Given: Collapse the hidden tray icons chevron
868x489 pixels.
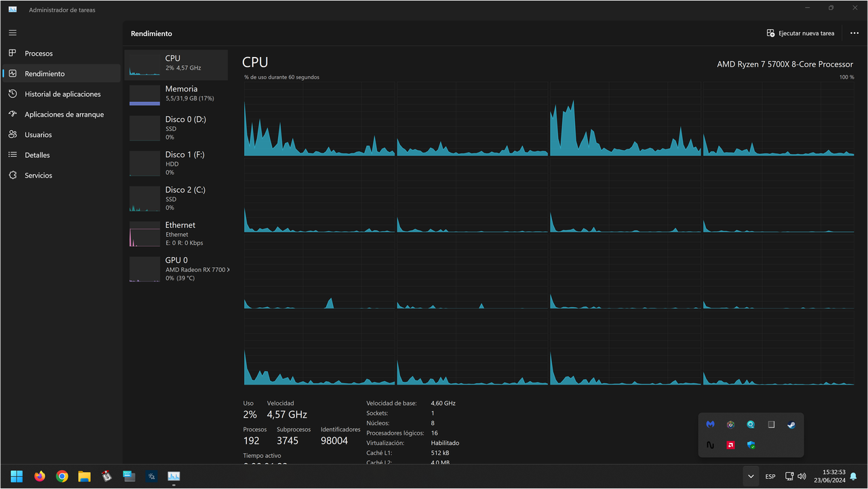Looking at the screenshot, I should click(751, 476).
